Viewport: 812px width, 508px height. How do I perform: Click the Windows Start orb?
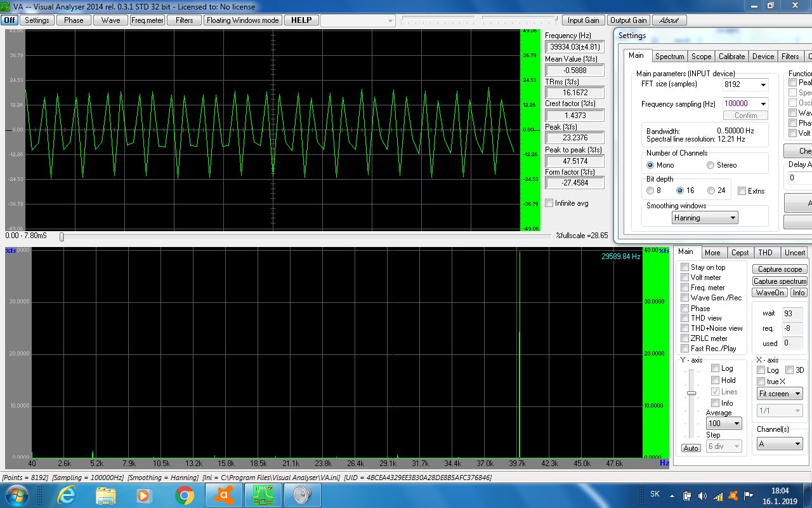17,494
